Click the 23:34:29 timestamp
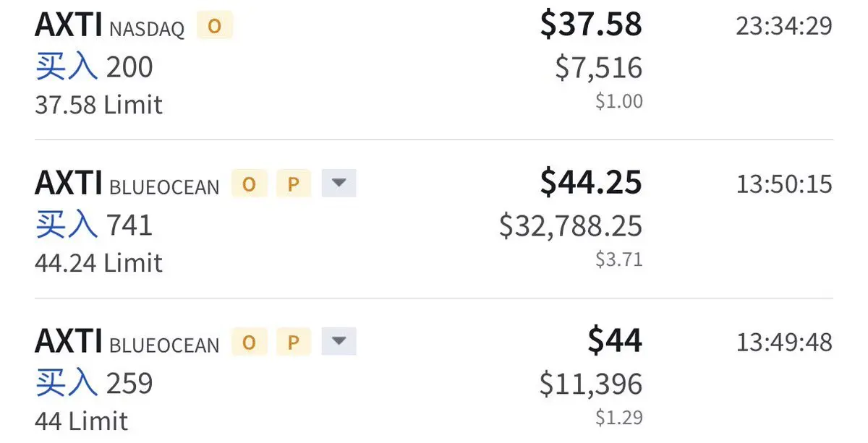 coord(784,27)
